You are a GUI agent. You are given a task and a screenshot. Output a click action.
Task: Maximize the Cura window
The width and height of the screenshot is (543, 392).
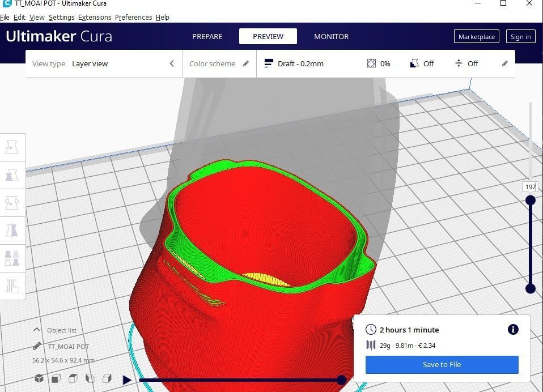pos(503,3)
